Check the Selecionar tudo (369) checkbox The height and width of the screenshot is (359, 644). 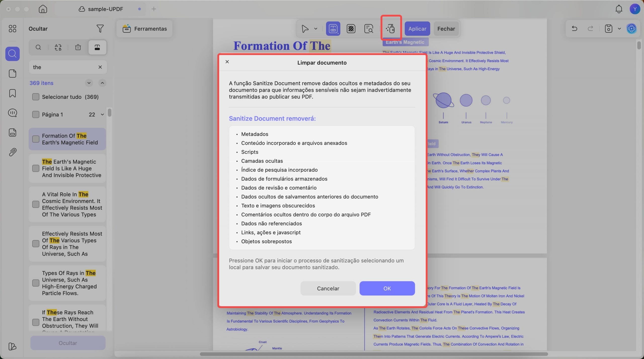(36, 97)
